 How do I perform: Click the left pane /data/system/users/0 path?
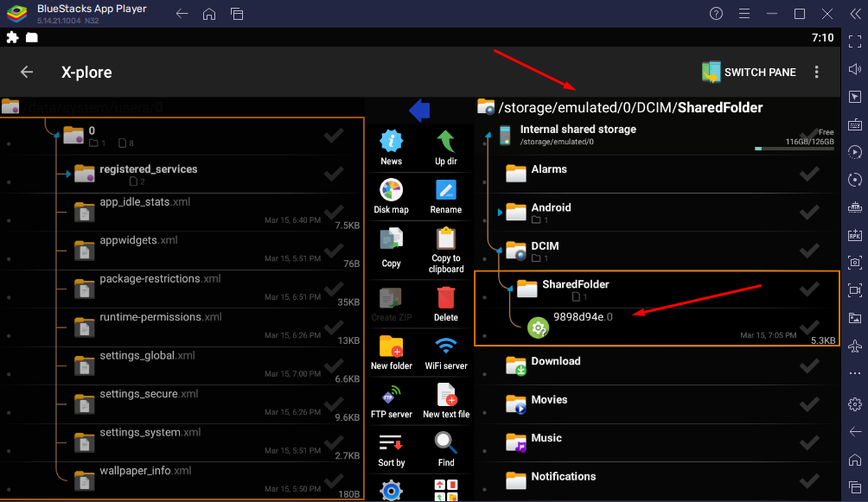(92, 107)
